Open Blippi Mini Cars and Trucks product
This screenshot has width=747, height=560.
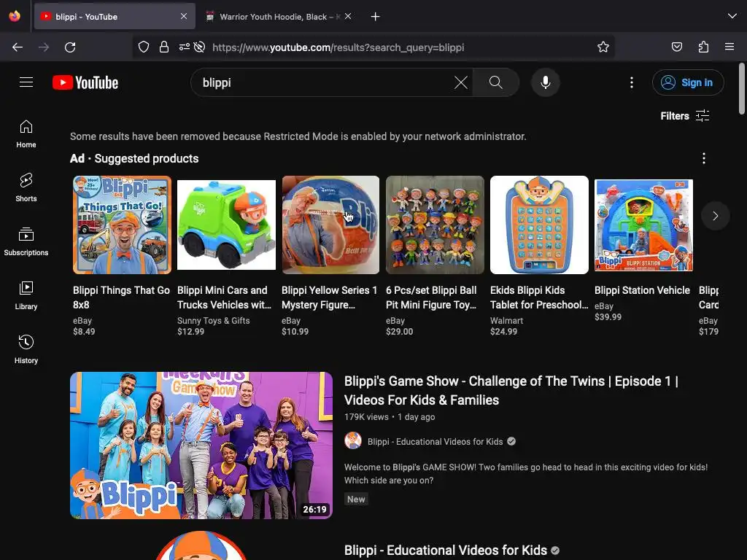pos(225,297)
